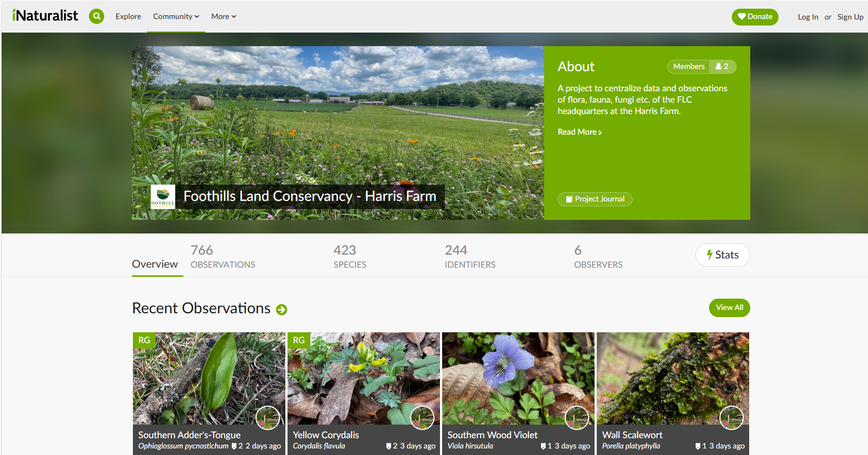Open the 423 Species tab
The width and height of the screenshot is (868, 455).
point(350,257)
